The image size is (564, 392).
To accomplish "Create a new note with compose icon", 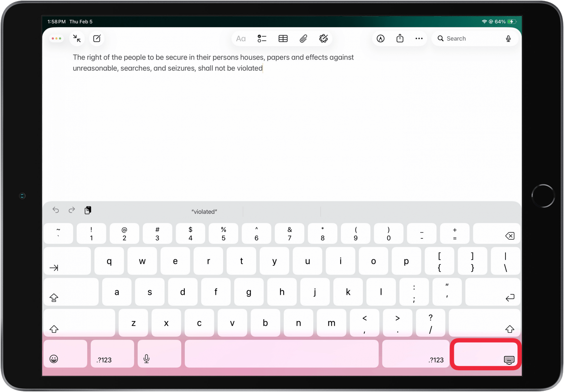I will point(97,38).
